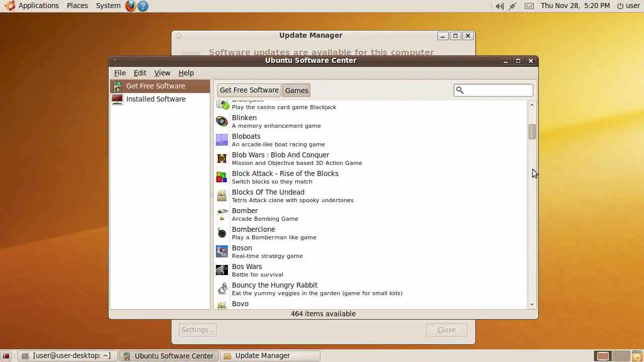This screenshot has height=362, width=644.
Task: Select the Bloboats list entry
Action: click(371, 140)
